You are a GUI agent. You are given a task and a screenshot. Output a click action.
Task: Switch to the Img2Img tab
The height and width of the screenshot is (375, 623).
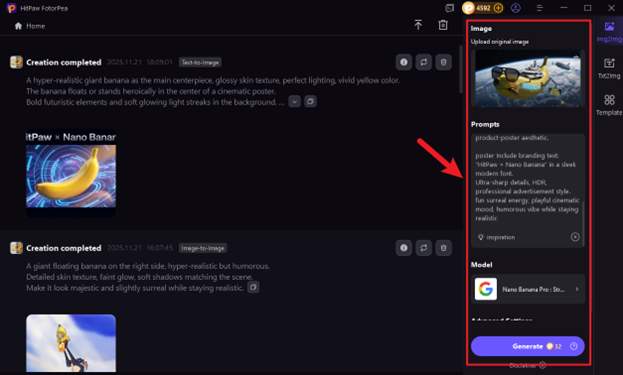(x=609, y=32)
